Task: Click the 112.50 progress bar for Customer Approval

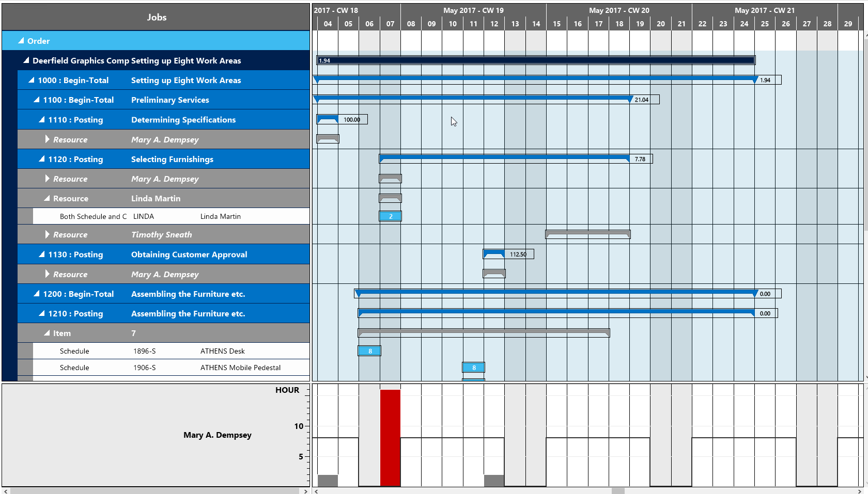Action: (x=493, y=254)
